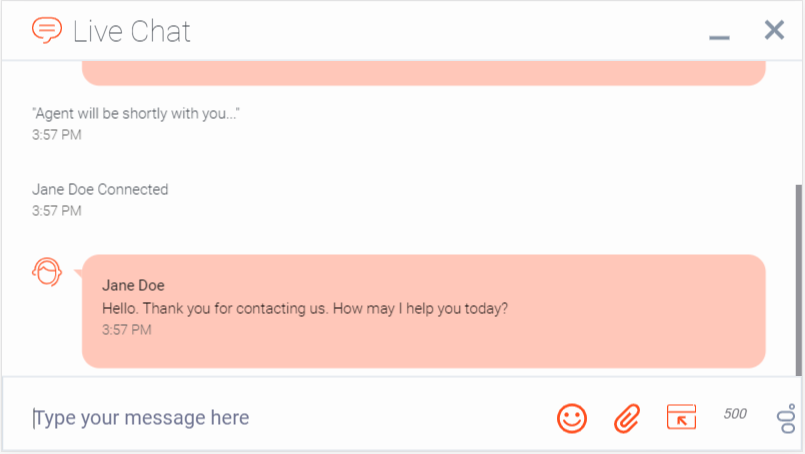The width and height of the screenshot is (805, 454).
Task: Attach a file using the paperclip icon
Action: click(x=627, y=418)
